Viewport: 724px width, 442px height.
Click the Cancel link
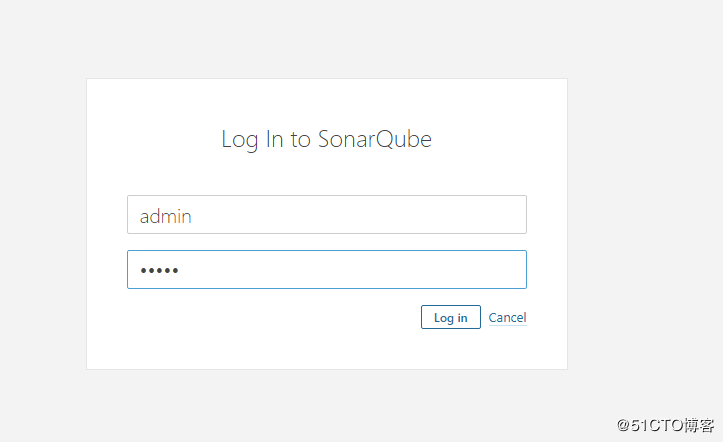pyautogui.click(x=507, y=318)
